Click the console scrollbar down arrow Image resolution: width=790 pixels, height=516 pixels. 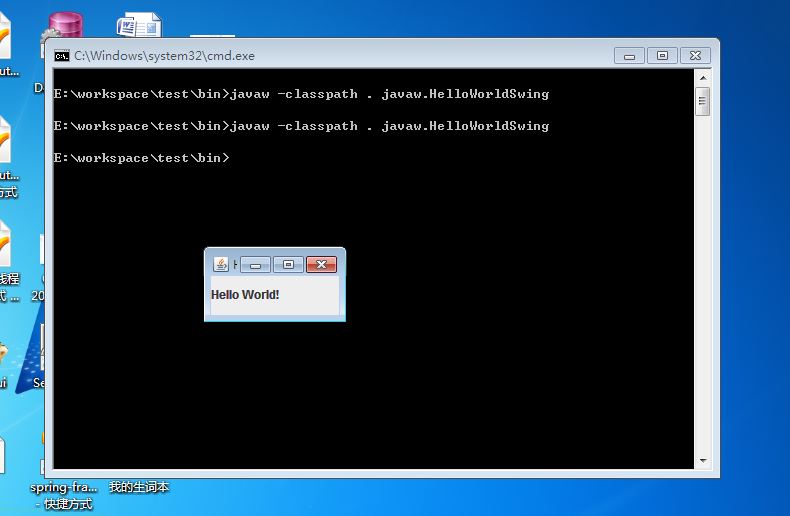click(x=703, y=461)
